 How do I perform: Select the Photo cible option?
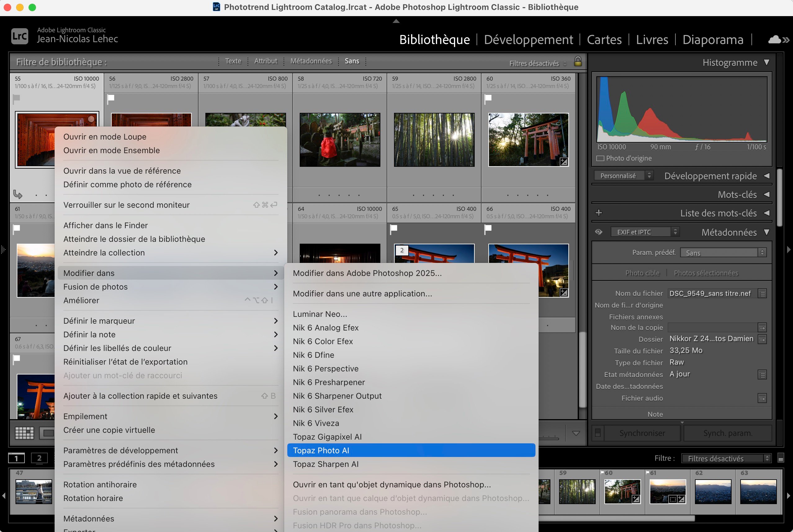point(642,273)
